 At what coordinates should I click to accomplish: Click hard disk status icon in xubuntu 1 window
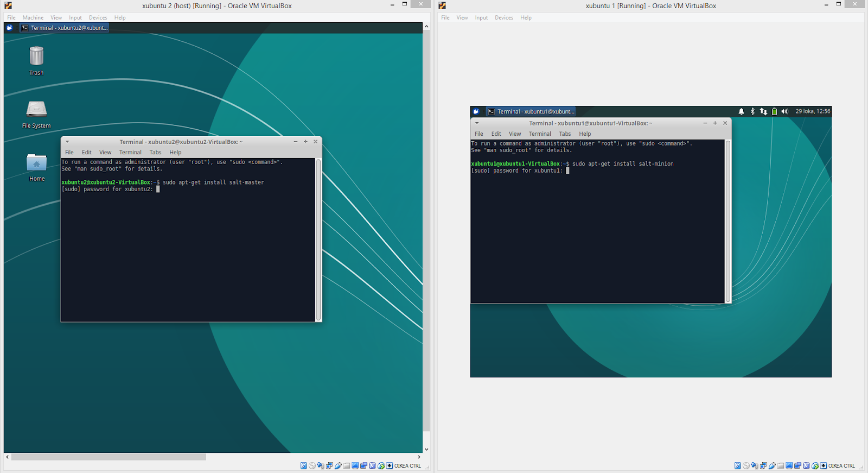pos(738,465)
